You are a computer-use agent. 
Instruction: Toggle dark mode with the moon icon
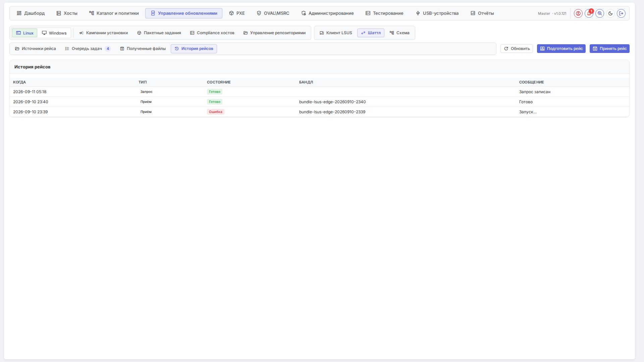tap(610, 13)
